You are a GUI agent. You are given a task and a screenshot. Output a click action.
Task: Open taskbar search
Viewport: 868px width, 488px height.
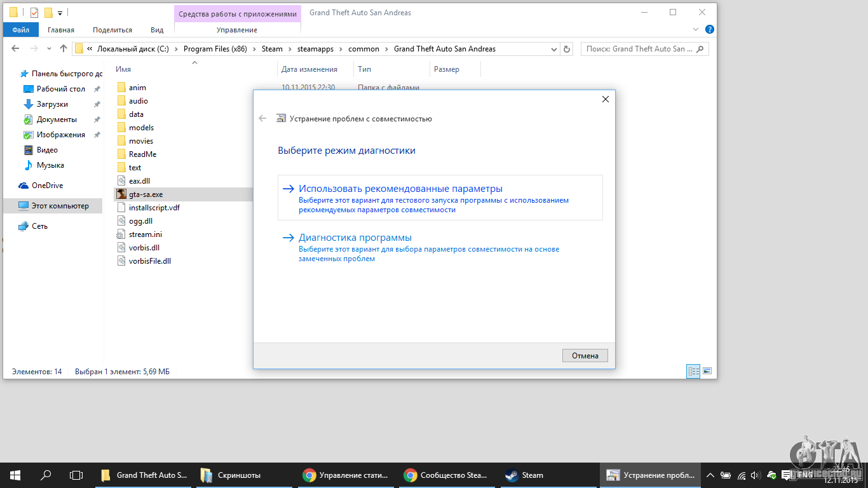tap(46, 475)
